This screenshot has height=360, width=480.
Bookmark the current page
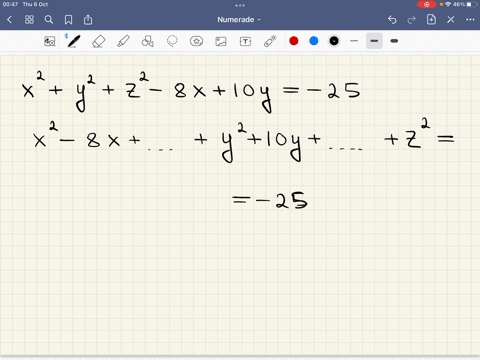(68, 20)
